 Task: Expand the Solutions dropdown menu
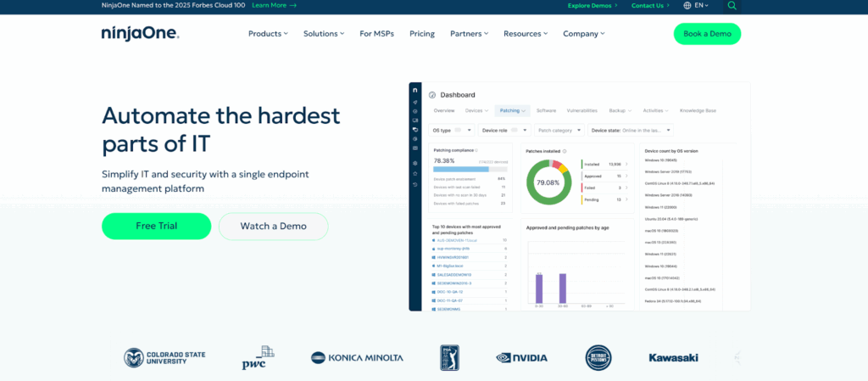tap(324, 34)
